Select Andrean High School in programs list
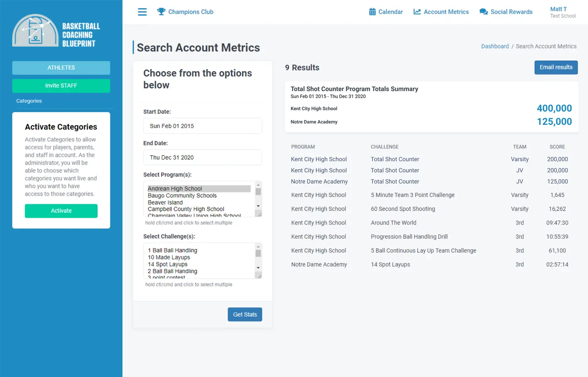The height and width of the screenshot is (377, 588). (x=175, y=189)
